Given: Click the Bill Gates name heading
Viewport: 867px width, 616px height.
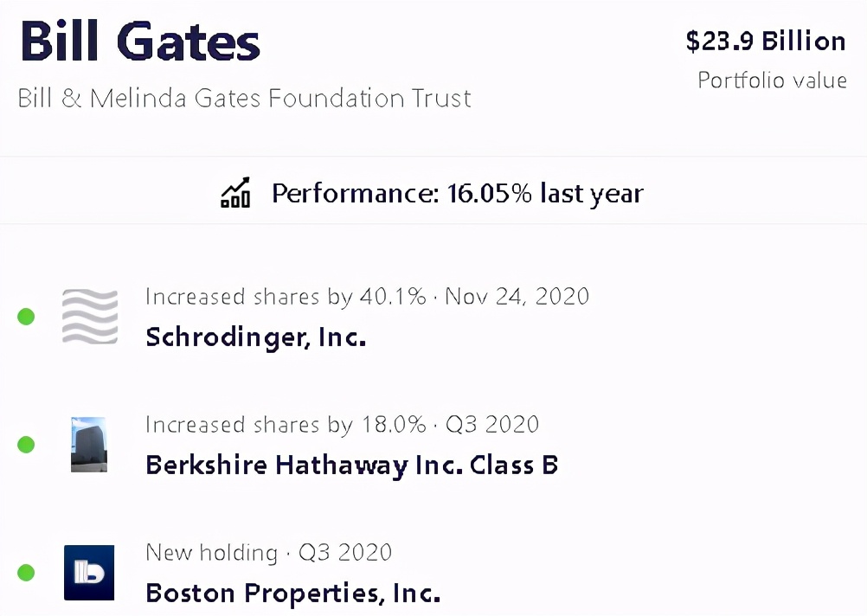Looking at the screenshot, I should tap(140, 42).
